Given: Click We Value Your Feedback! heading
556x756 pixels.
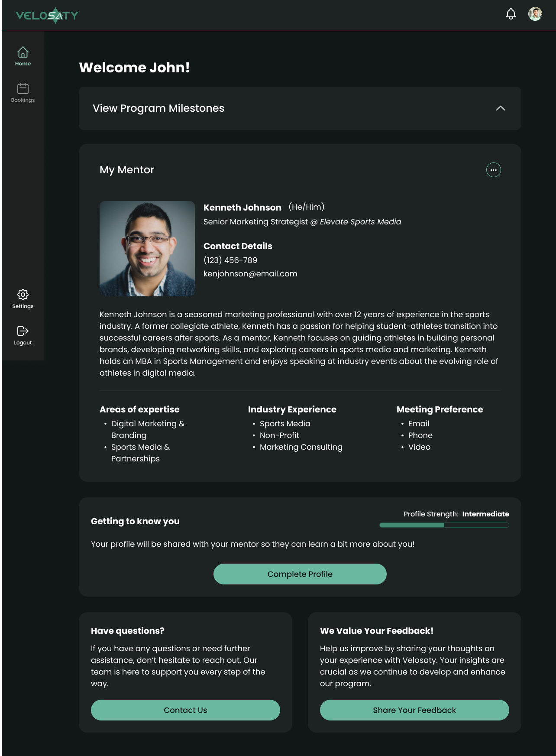Looking at the screenshot, I should pos(377,631).
